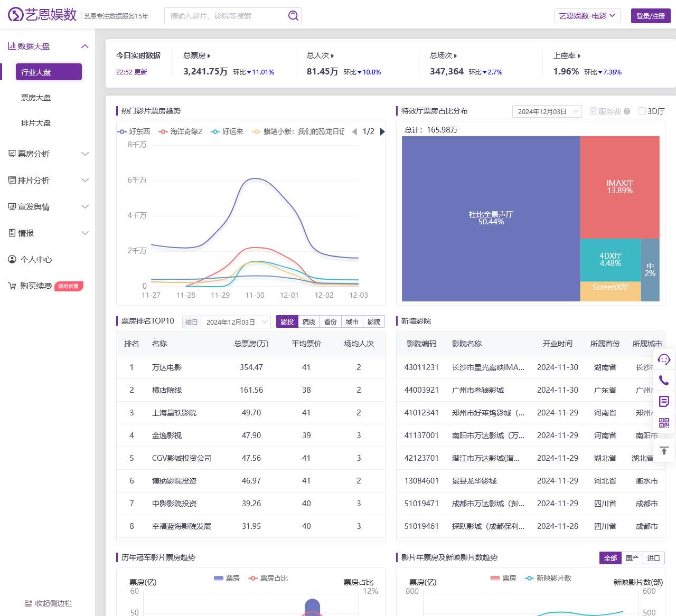Screen dimensions: 676x616
Task: Toggle the 服务费 checkbox
Action: coord(594,111)
